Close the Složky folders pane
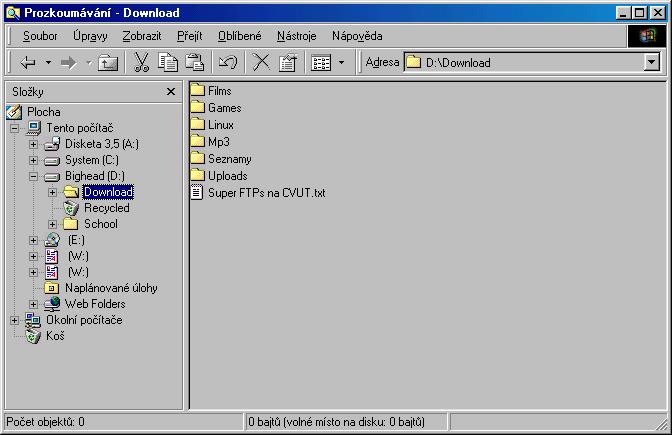This screenshot has height=435, width=672. coord(171,92)
